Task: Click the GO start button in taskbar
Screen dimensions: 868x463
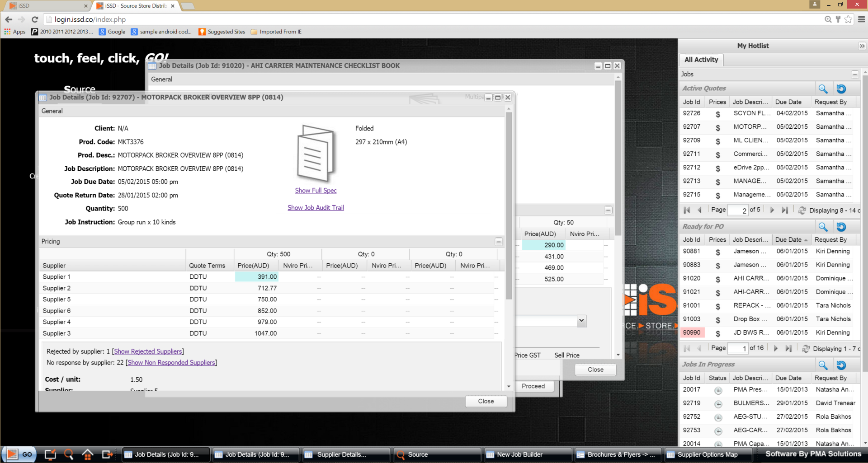Action: point(19,454)
